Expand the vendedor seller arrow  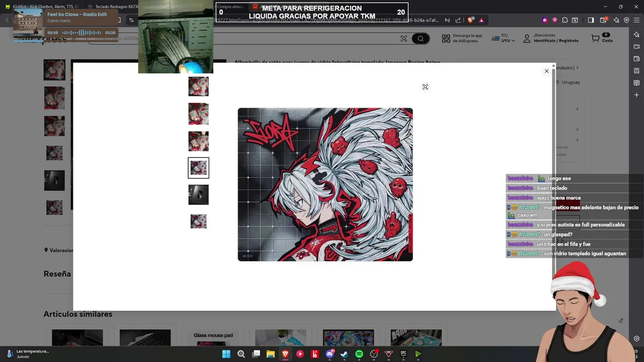point(577,68)
